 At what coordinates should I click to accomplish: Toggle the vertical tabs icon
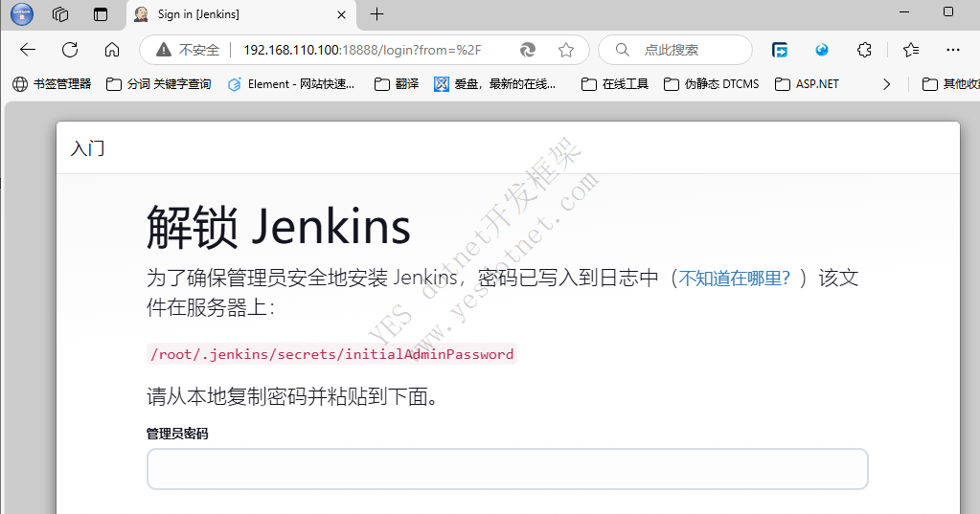tap(100, 14)
